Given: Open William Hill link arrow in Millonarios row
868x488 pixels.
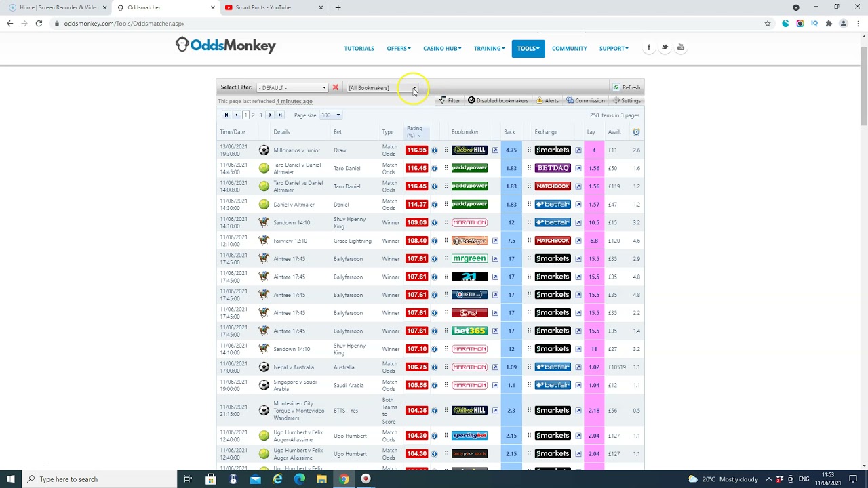Looking at the screenshot, I should tap(495, 150).
